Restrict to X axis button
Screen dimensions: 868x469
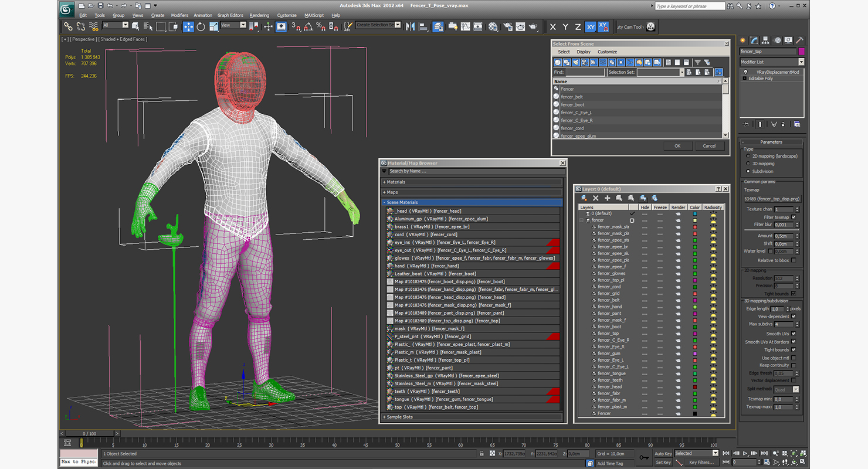click(552, 27)
